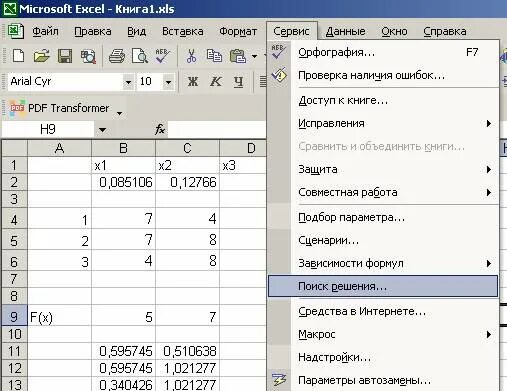Open the Справка menu

[x=445, y=31]
